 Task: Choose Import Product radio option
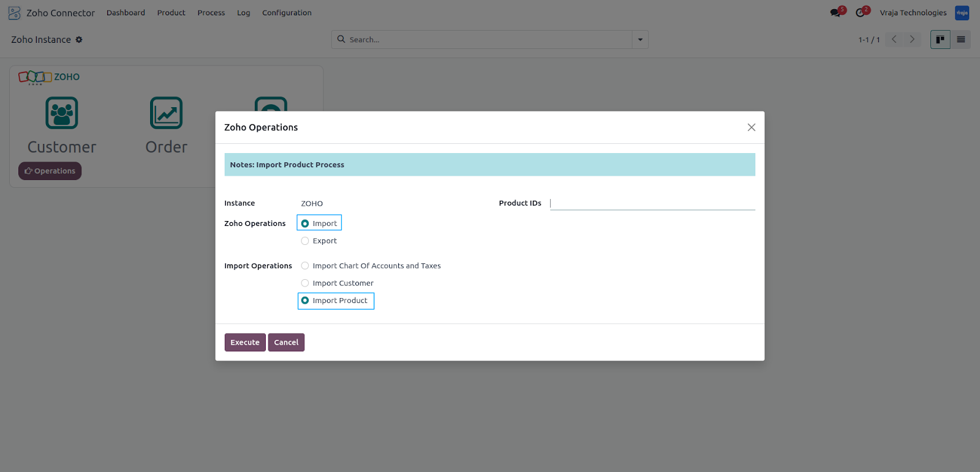coord(305,301)
